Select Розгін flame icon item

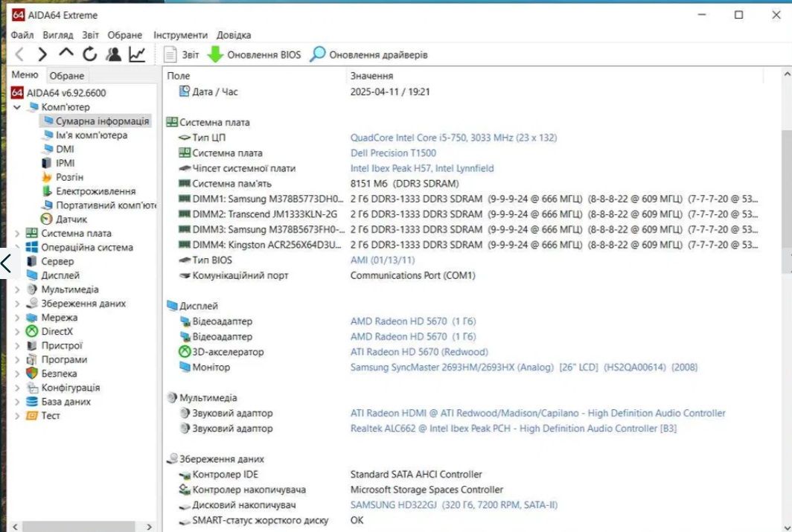(63, 177)
